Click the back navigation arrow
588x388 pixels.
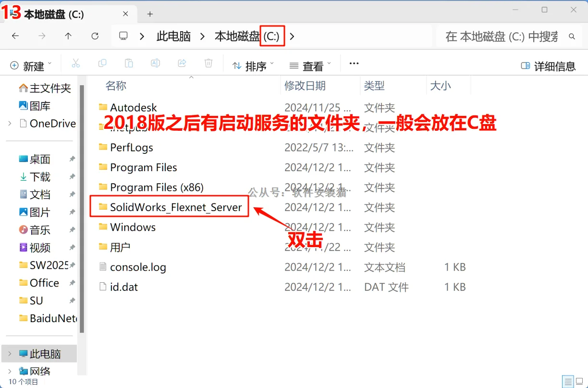15,36
